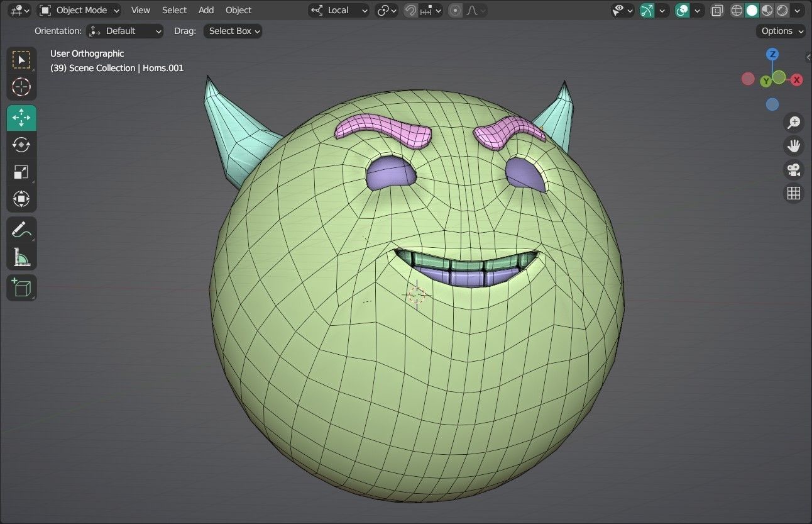Open the Local transform orientation dropdown

pos(339,10)
